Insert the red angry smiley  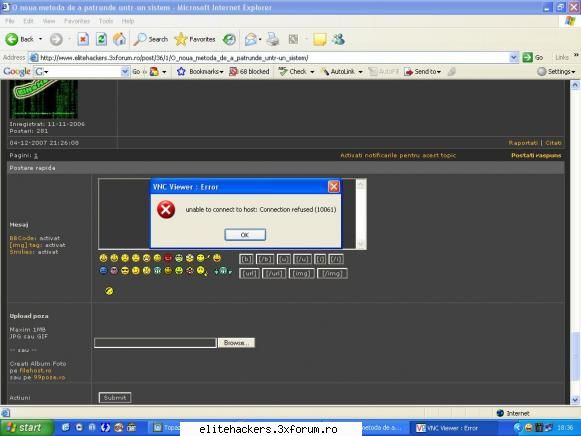point(168,258)
